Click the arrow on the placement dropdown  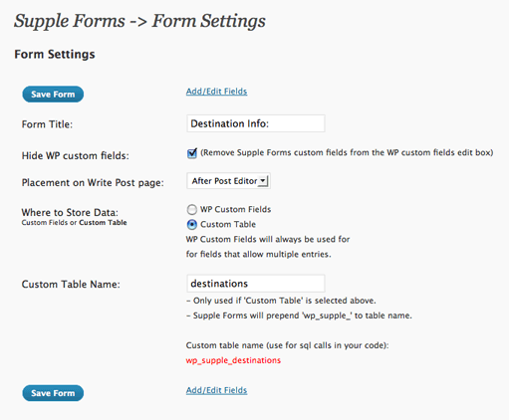pos(263,181)
